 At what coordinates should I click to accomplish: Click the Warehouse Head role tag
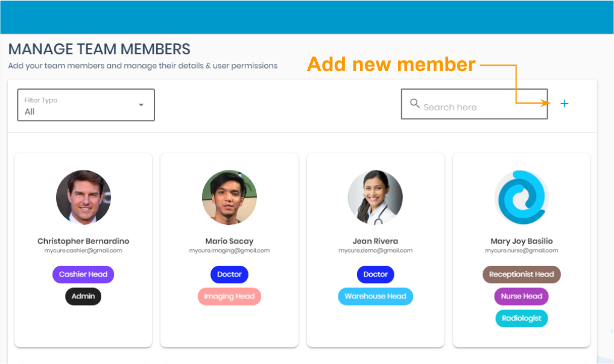coord(375,297)
